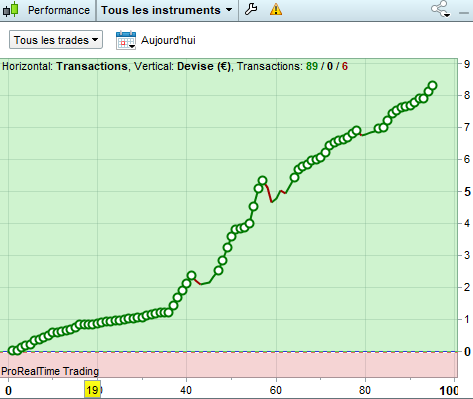Click the calendar date picker icon
This screenshot has width=473, height=399.
[x=126, y=40]
